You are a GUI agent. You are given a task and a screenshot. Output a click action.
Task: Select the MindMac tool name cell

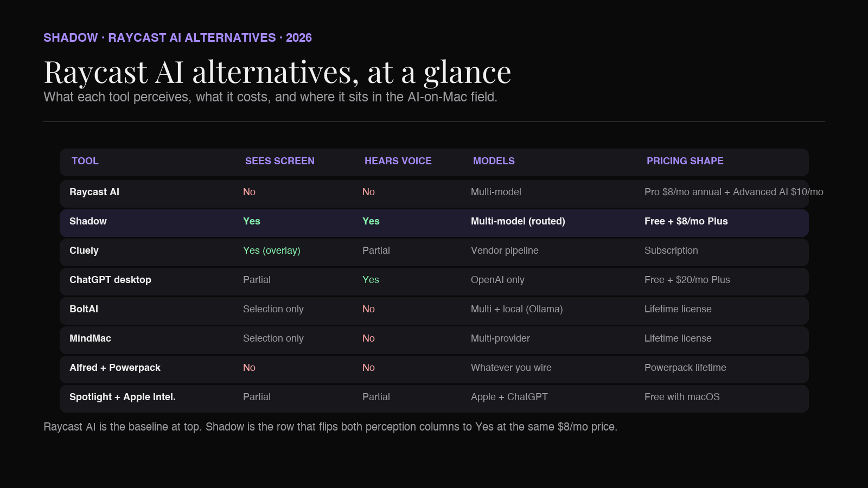(x=90, y=338)
